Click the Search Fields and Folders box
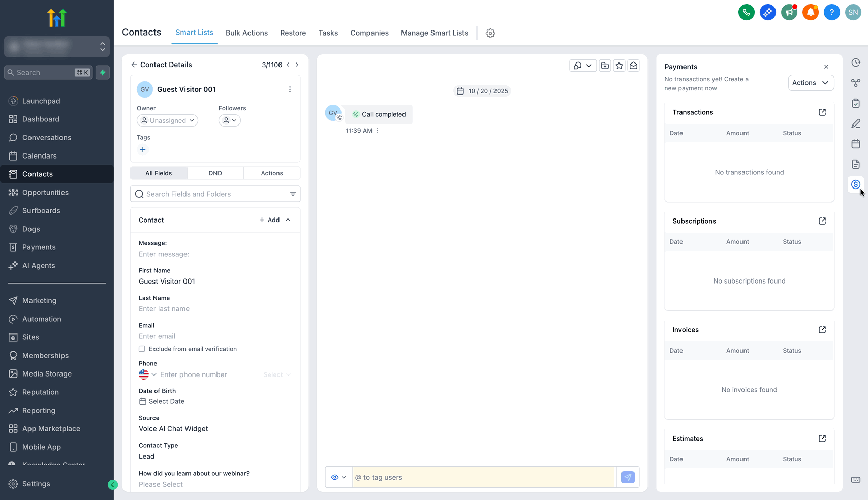Screen dimensions: 868x500 click(211, 194)
